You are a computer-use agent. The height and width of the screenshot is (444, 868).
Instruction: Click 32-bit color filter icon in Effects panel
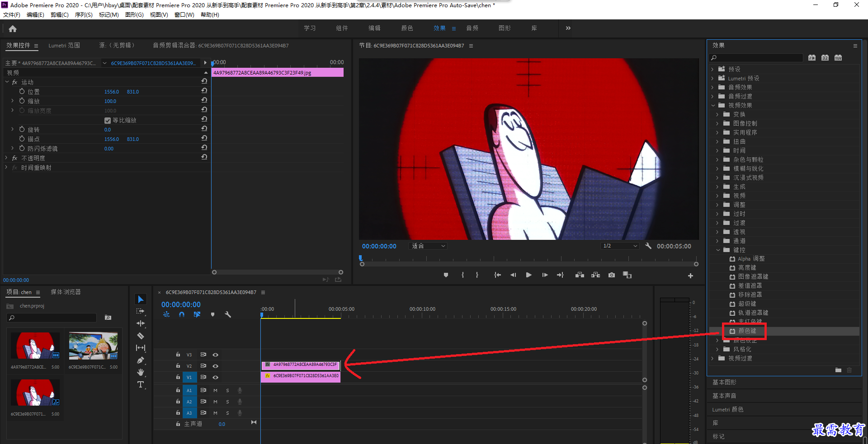[x=825, y=58]
